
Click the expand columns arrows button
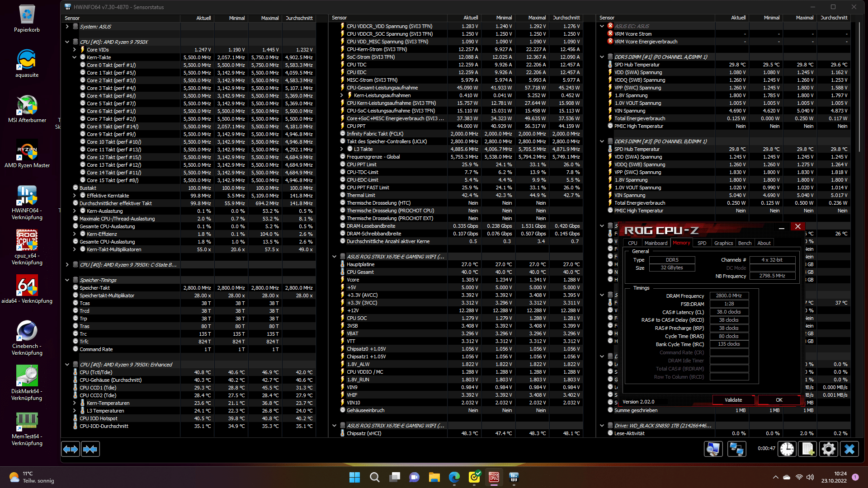point(71,449)
